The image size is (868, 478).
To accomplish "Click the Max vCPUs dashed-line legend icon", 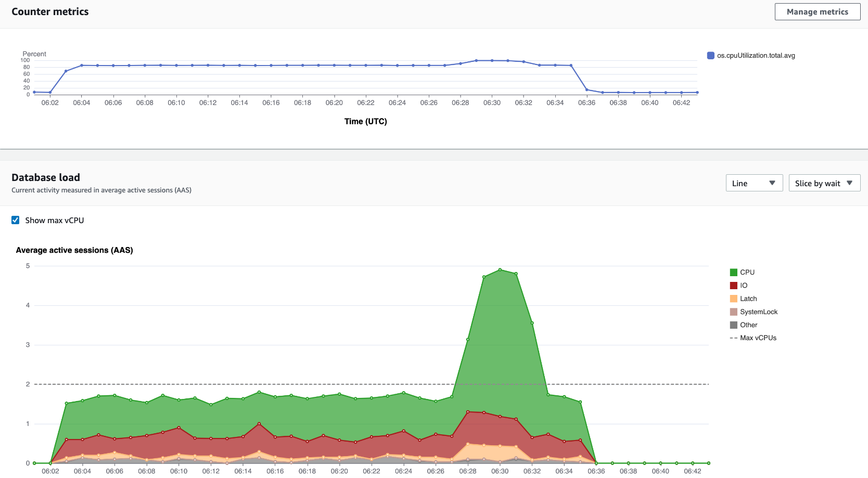I will (734, 338).
